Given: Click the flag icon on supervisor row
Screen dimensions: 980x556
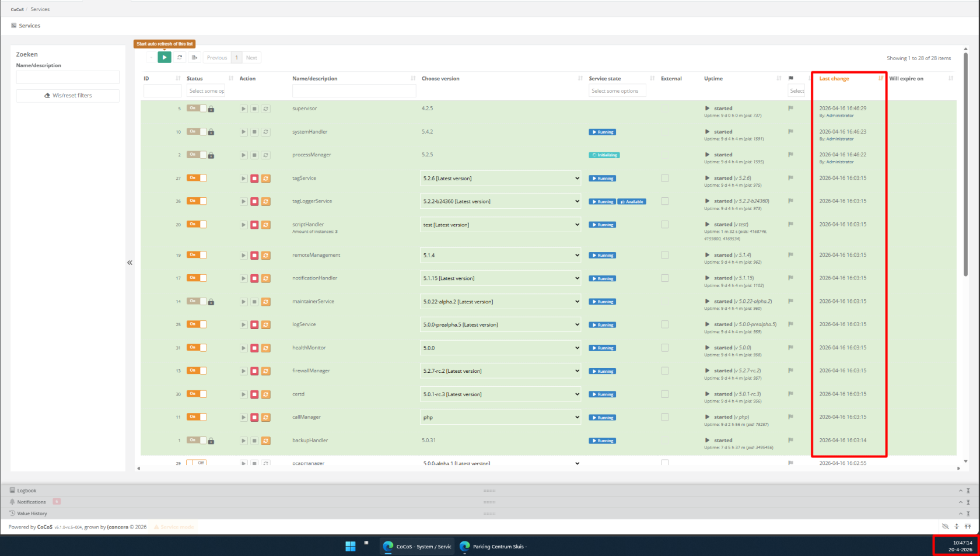Looking at the screenshot, I should [x=790, y=108].
